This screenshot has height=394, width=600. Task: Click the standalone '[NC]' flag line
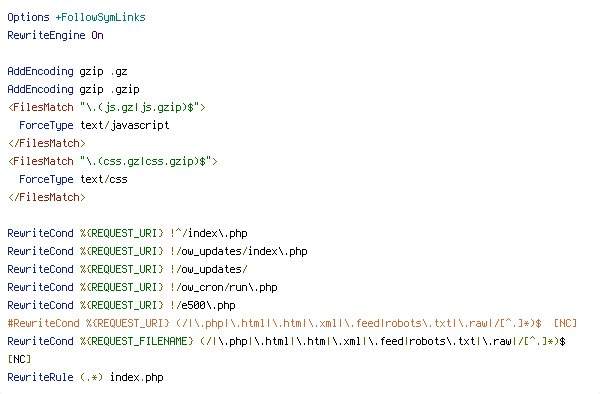[x=19, y=359]
